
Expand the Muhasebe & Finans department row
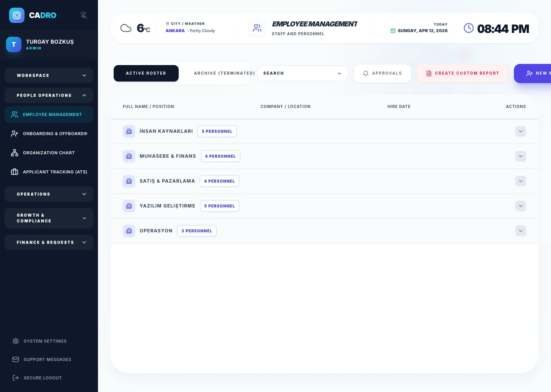(521, 156)
